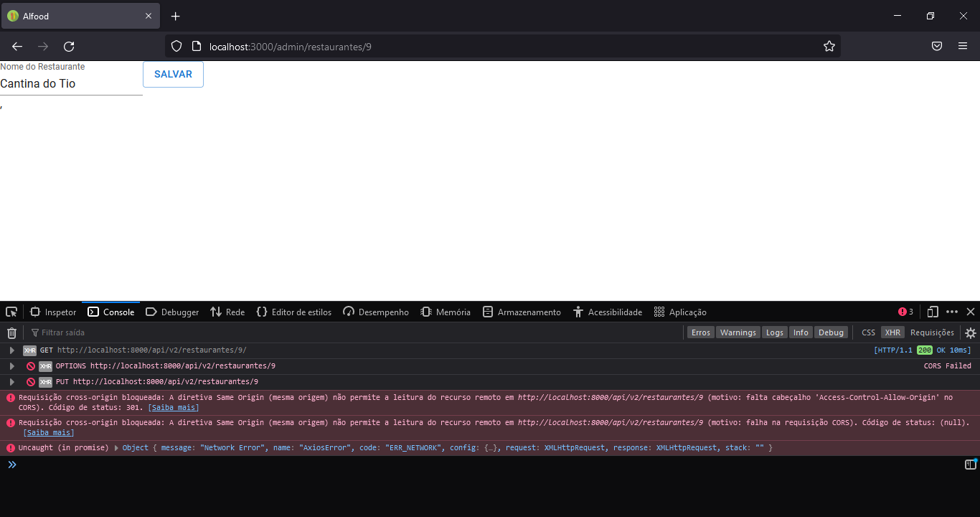The width and height of the screenshot is (980, 517).
Task: Toggle the Debug filter button
Action: [831, 332]
